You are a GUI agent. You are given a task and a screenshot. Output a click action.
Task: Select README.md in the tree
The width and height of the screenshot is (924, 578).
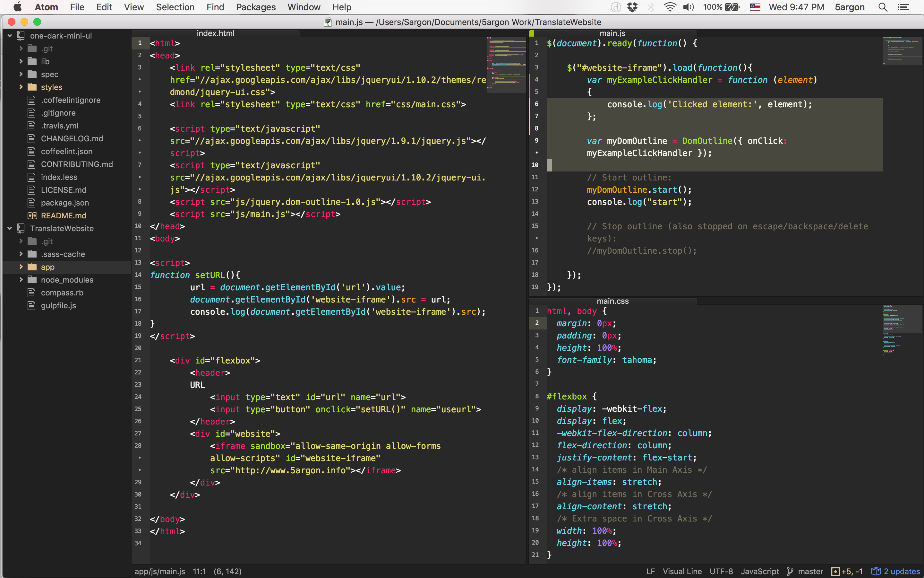pos(64,215)
